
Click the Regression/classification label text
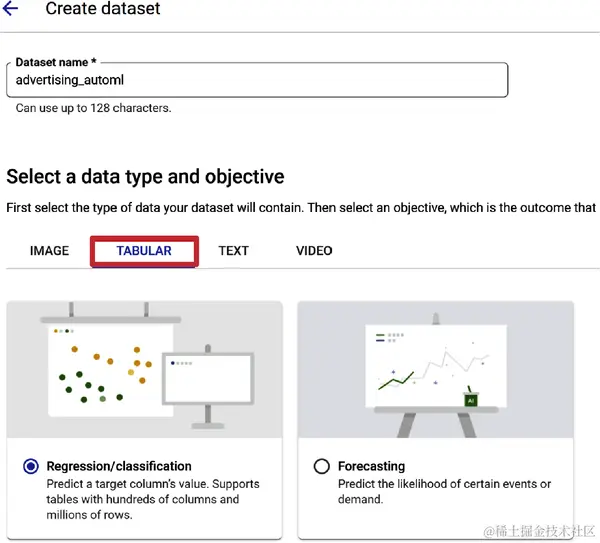pos(119,466)
